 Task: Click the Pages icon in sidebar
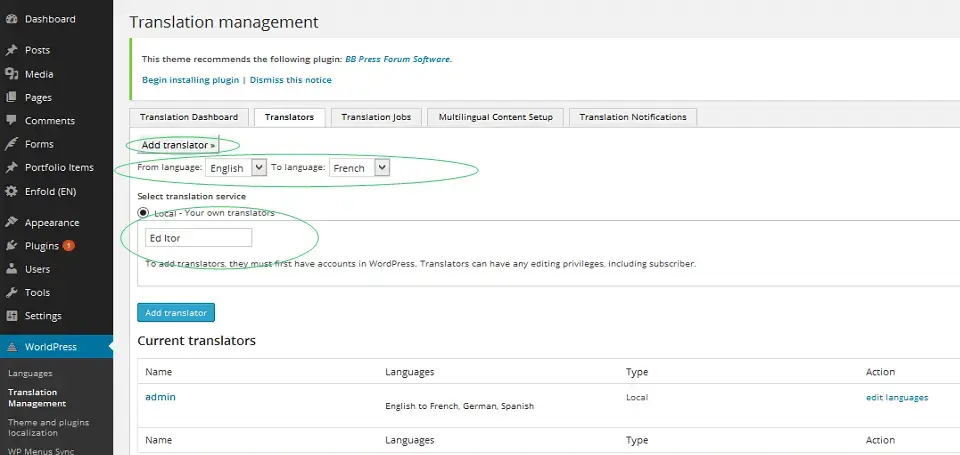[11, 98]
